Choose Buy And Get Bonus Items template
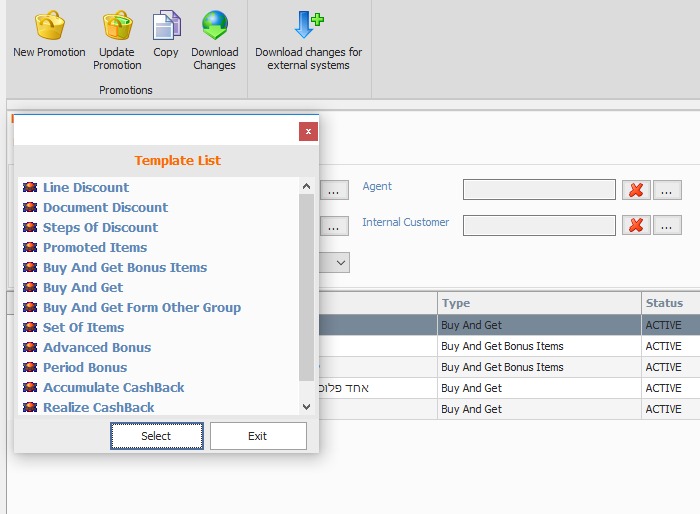 pyautogui.click(x=124, y=268)
